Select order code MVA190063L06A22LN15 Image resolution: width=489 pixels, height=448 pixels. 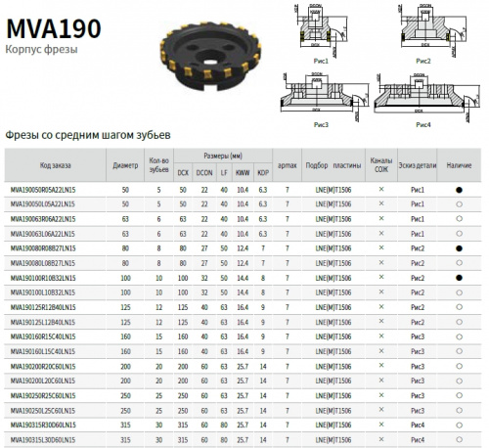42,234
